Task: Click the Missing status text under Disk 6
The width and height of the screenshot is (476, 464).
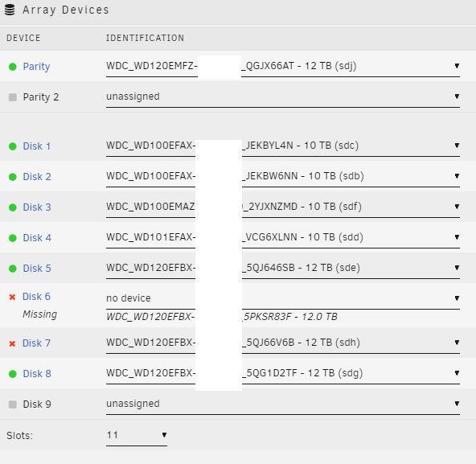Action: (x=39, y=314)
